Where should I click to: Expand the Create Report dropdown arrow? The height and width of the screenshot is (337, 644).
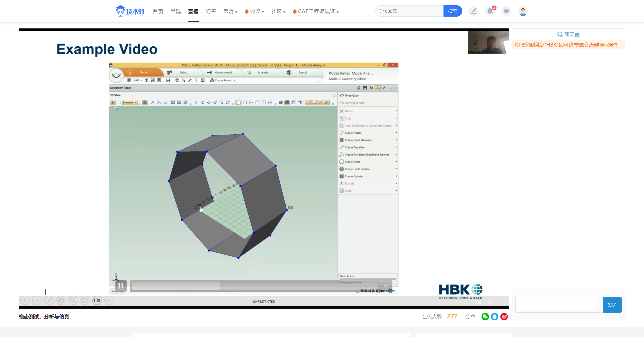[x=235, y=80]
